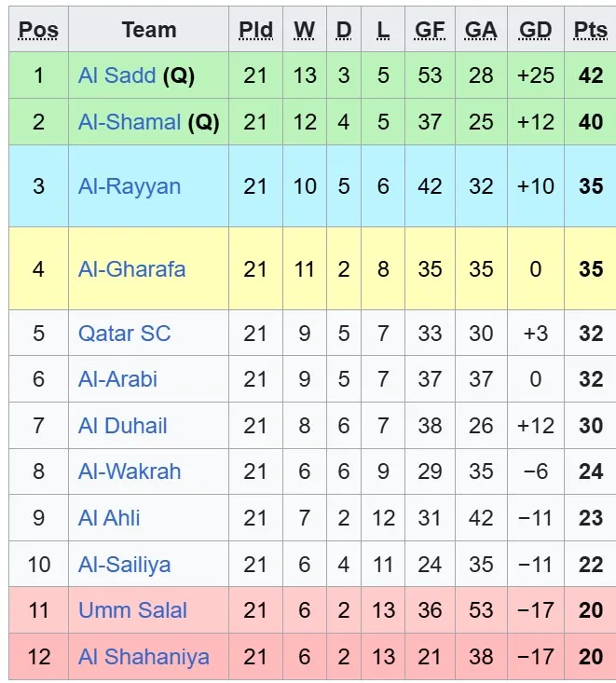Click the GF column header

(x=430, y=30)
